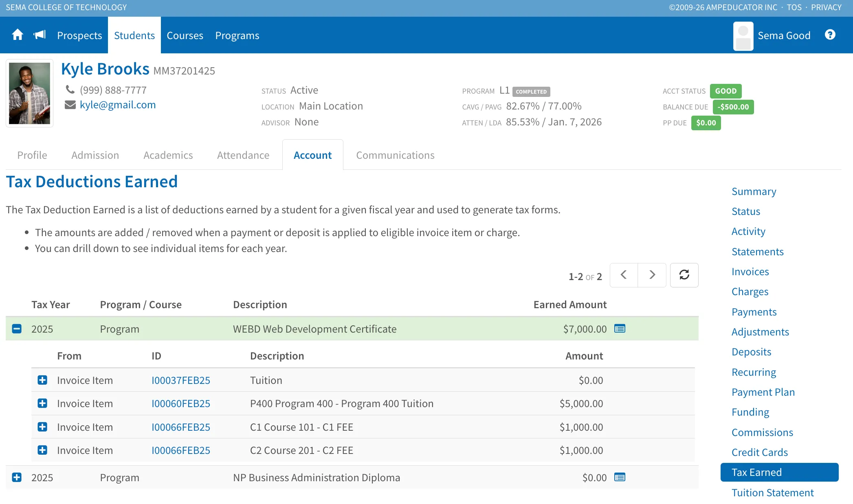
Task: Expand the NP Business Administration Diploma row
Action: point(17,477)
